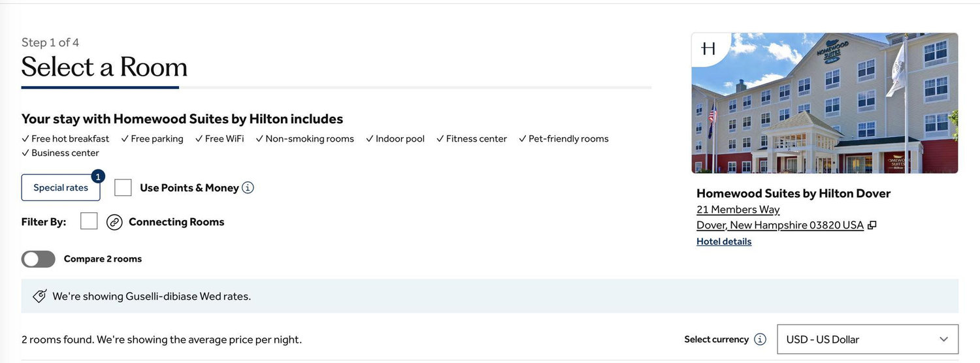Click the Homewood Suites hotel photo
980x363 pixels.
825,103
